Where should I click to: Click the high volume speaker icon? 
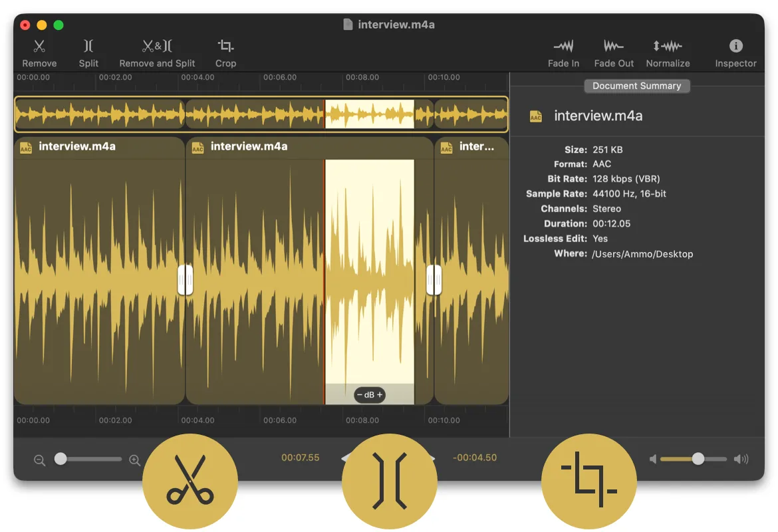tap(741, 459)
